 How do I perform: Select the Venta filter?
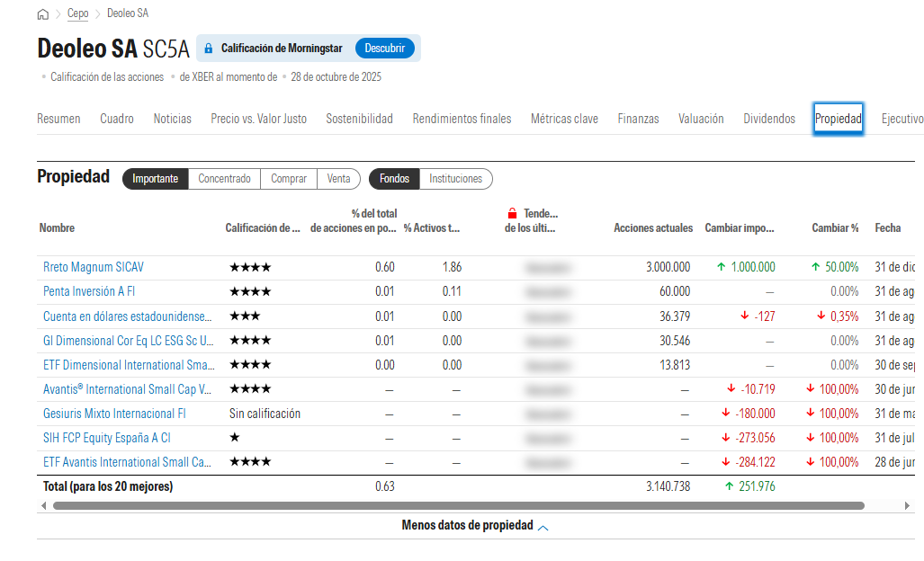[339, 179]
